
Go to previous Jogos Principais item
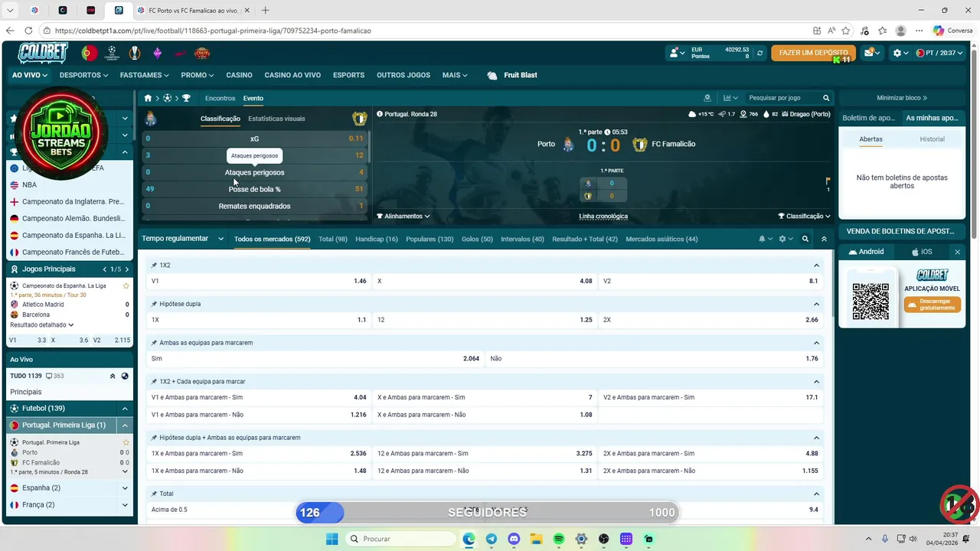tap(106, 269)
